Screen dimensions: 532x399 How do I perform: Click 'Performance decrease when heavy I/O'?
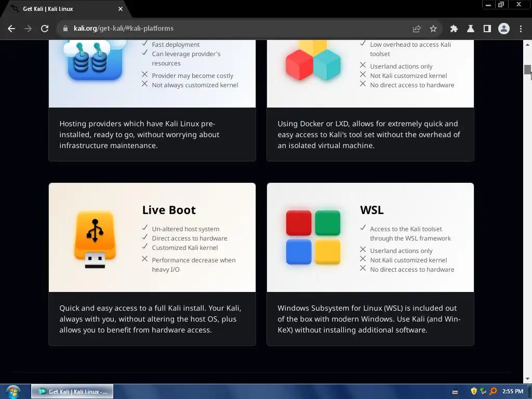pos(194,264)
